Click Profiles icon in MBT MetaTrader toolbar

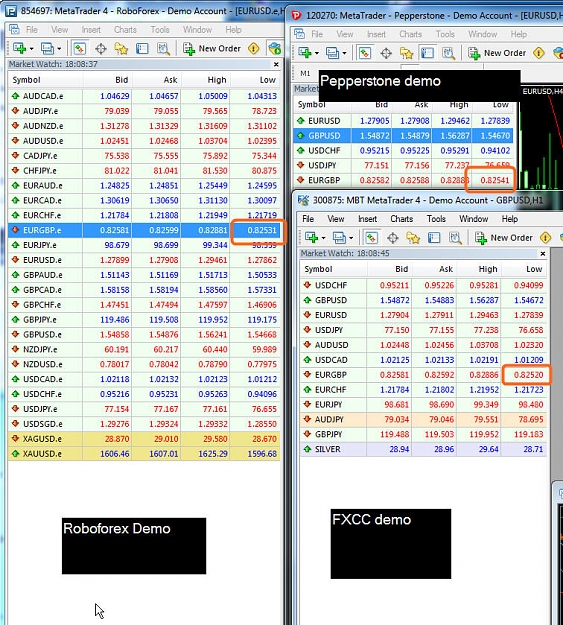(x=339, y=238)
